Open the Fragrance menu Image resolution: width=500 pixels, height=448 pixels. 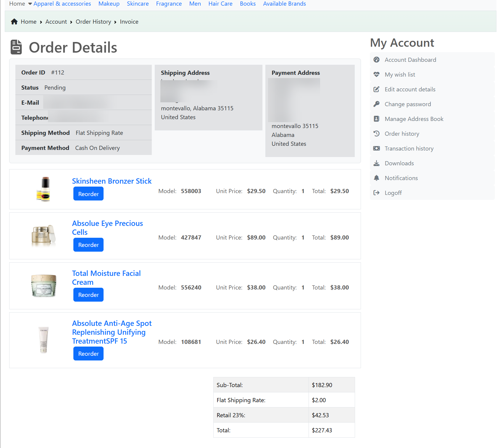[169, 4]
